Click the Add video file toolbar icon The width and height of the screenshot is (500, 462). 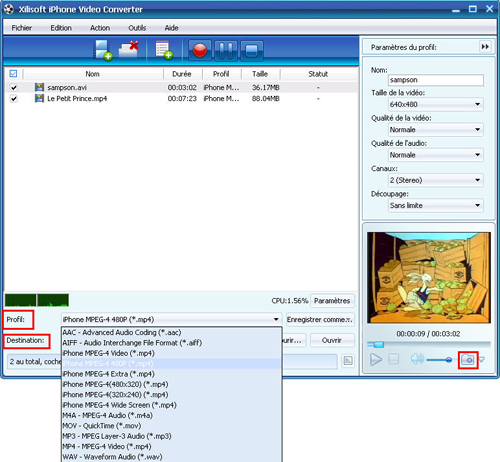[x=103, y=50]
